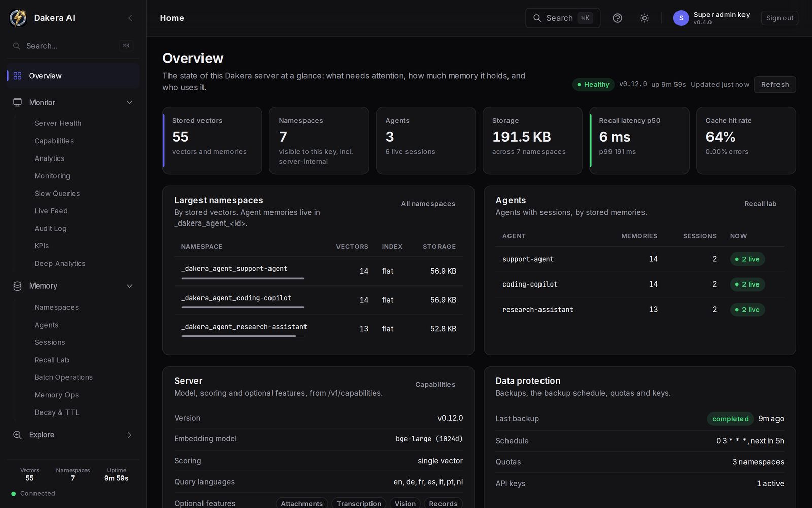Click the Memory database icon

click(x=18, y=286)
